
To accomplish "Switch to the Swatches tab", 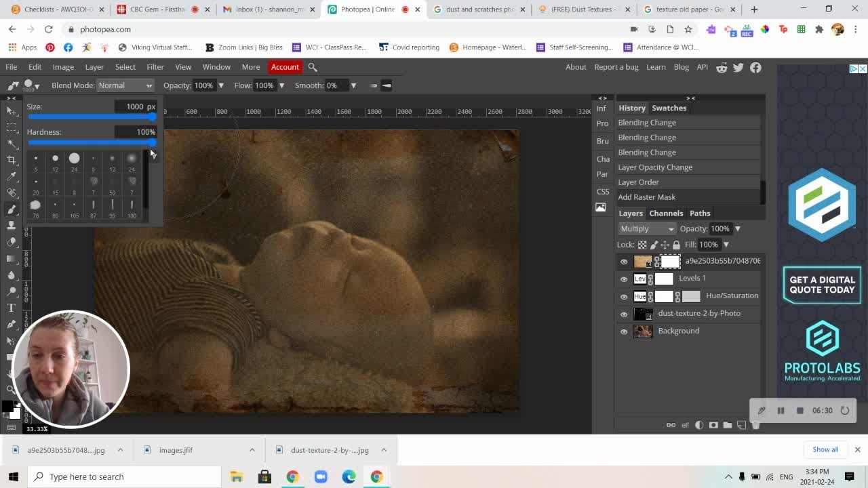I will 669,108.
